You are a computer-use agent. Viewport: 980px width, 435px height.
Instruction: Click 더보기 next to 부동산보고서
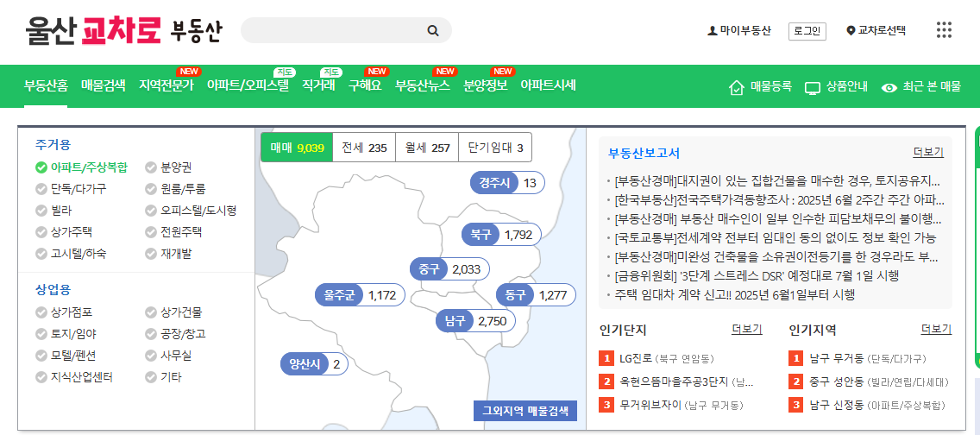pyautogui.click(x=928, y=153)
